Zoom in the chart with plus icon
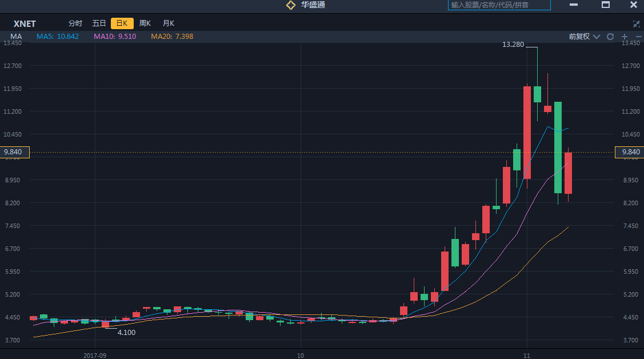Viewport: 644px width, 359px height. tap(624, 37)
